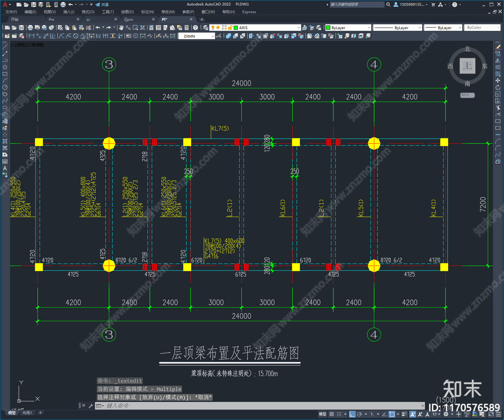Click the Plot printer icon in Quick Access toolbar
Screen dimensions: 504x420
63,4
